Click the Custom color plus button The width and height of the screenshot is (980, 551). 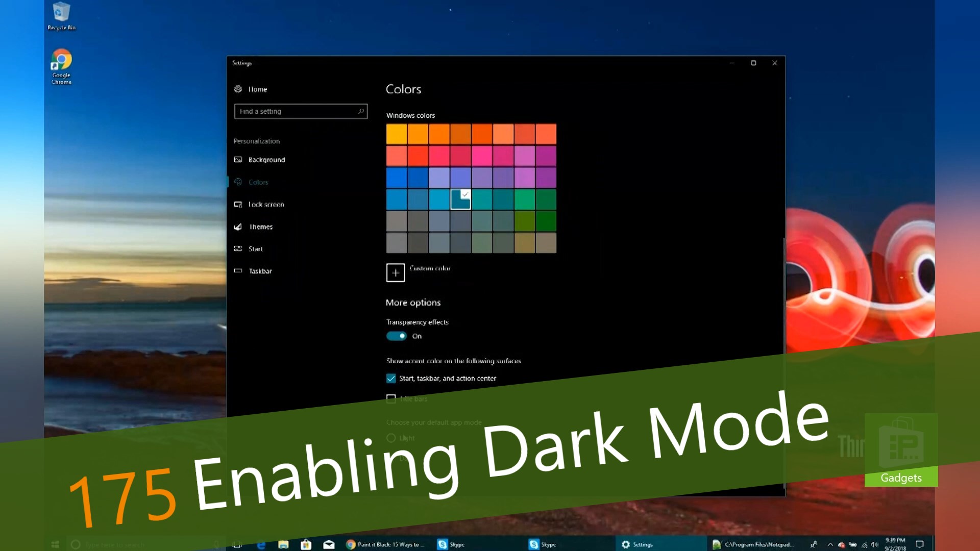tap(396, 272)
